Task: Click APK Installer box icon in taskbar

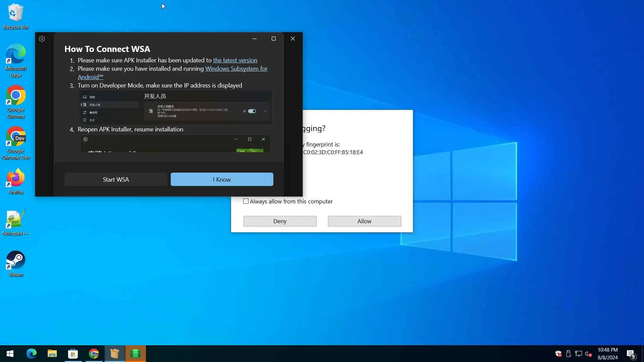Action: (115, 354)
